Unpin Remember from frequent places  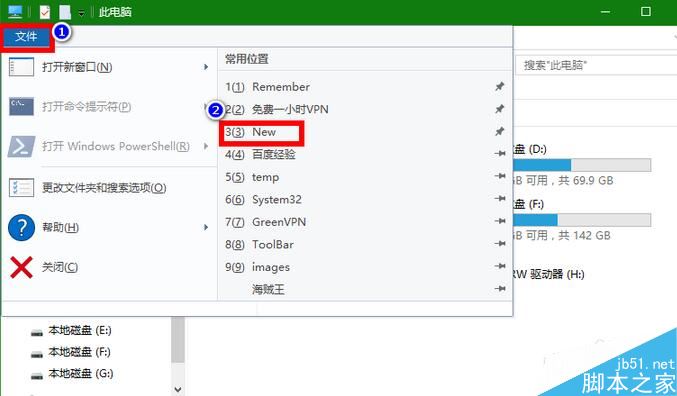pos(500,86)
